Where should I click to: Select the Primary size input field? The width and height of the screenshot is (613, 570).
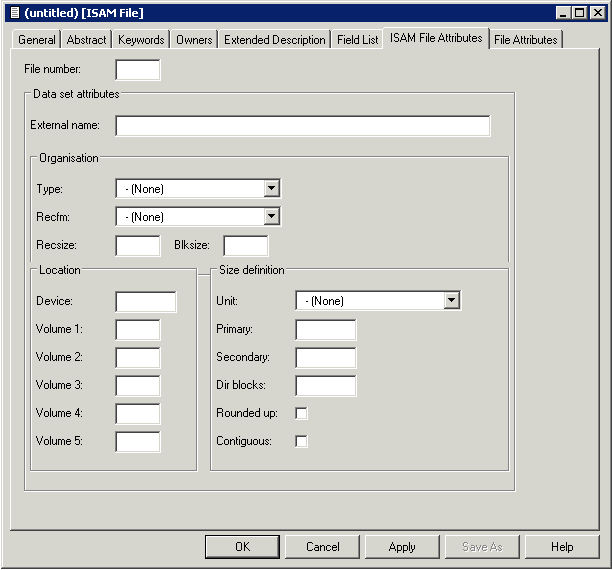(x=326, y=330)
